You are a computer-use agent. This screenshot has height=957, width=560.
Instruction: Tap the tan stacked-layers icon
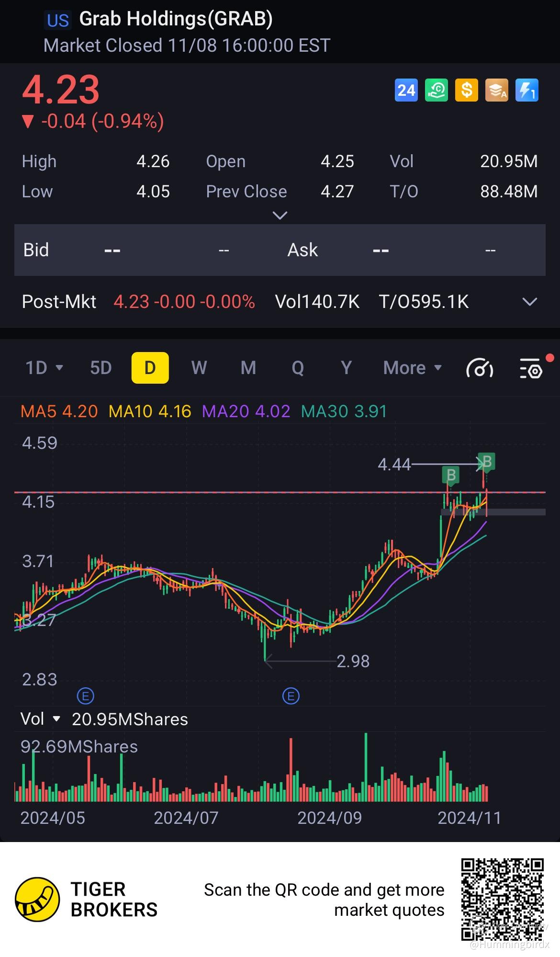click(x=497, y=90)
